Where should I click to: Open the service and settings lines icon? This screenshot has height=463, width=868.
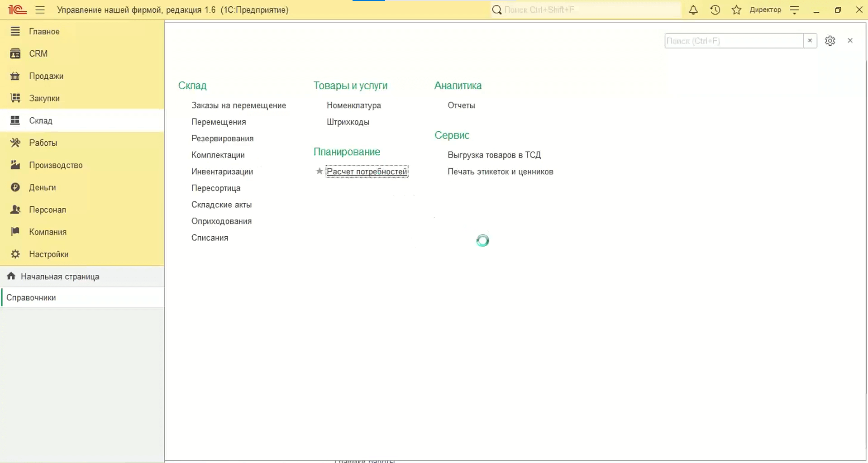(795, 10)
